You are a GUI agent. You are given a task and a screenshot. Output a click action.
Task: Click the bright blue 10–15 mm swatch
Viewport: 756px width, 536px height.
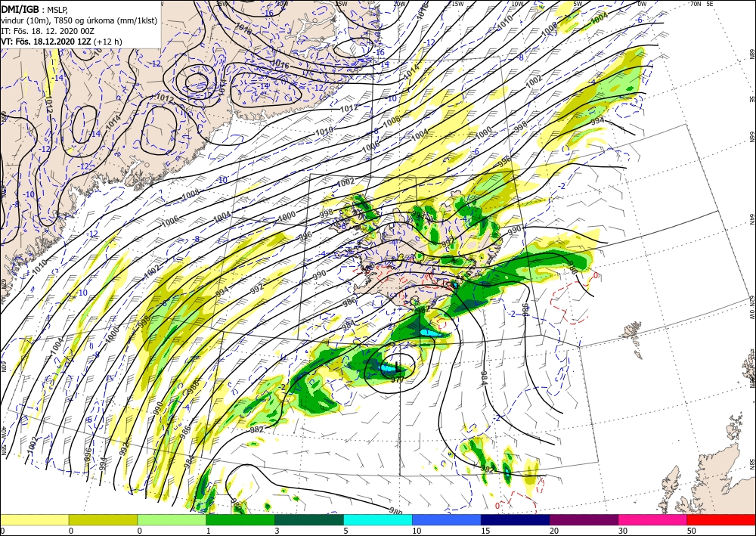[447, 519]
